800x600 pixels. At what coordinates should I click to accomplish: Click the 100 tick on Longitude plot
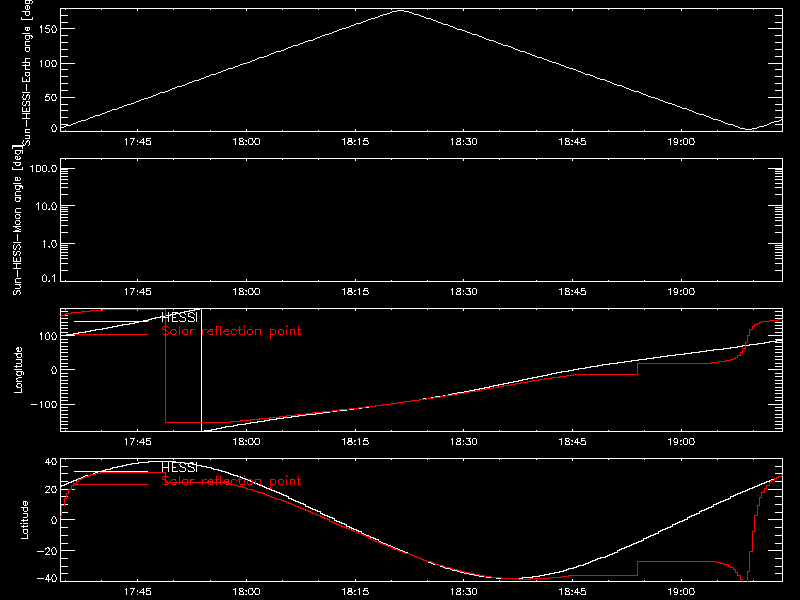click(48, 336)
